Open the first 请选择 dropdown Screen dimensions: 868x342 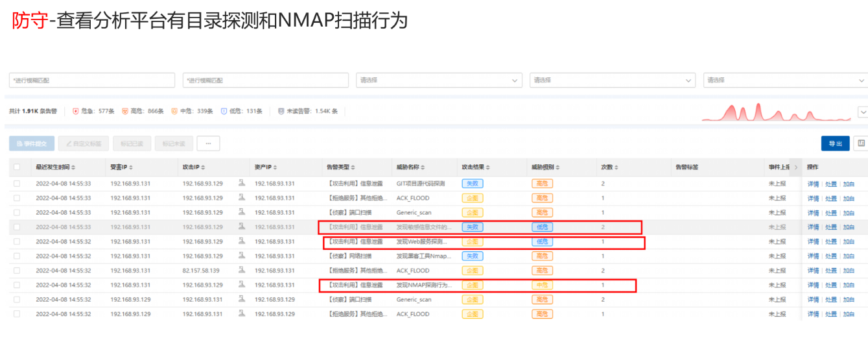(x=439, y=80)
